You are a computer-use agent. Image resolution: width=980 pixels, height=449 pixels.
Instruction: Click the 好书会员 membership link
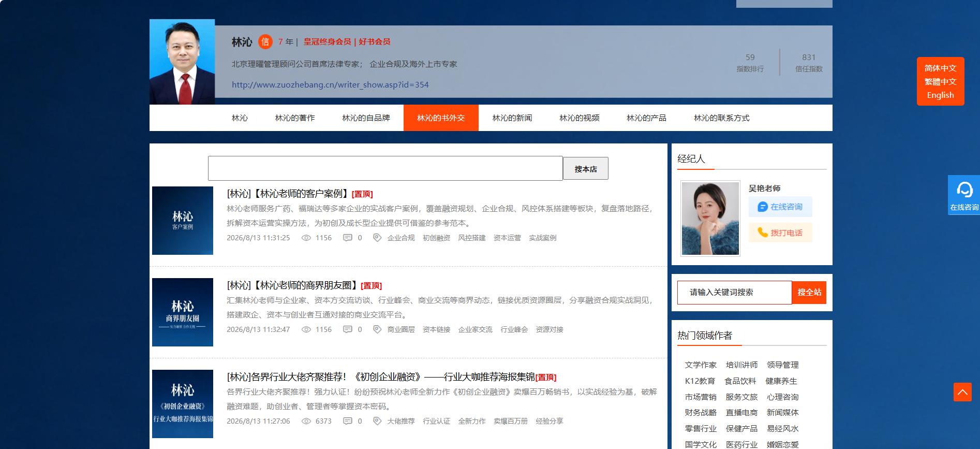click(x=375, y=42)
